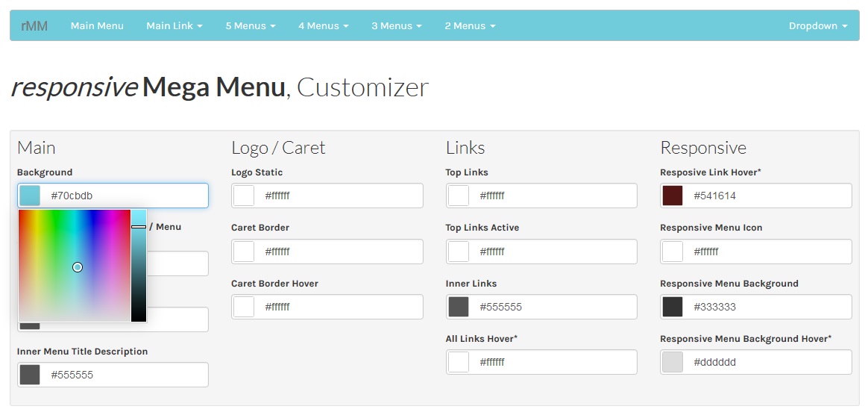
Task: Expand the 5 Menus dropdown
Action: tap(251, 25)
